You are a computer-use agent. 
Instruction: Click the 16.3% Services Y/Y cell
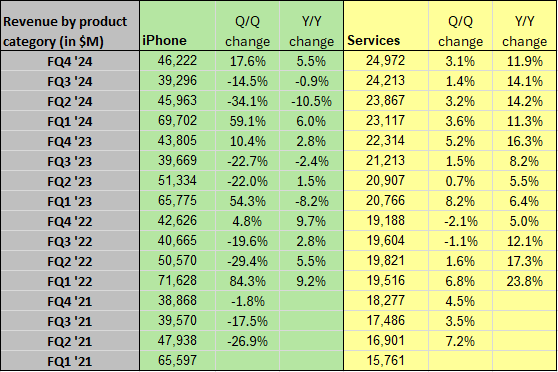pyautogui.click(x=525, y=141)
